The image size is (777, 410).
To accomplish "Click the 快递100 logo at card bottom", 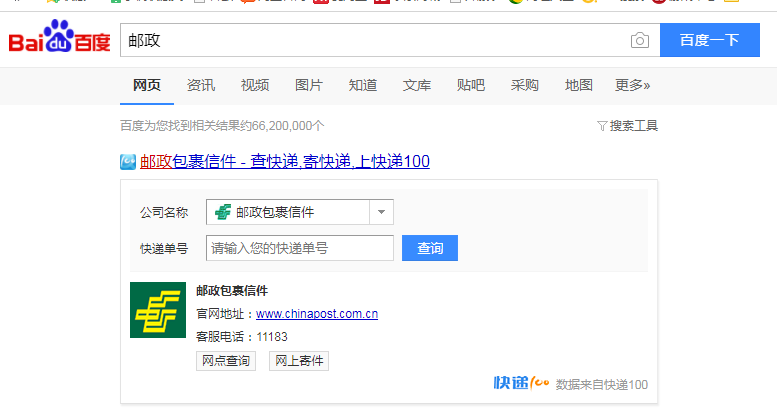I will pyautogui.click(x=521, y=383).
